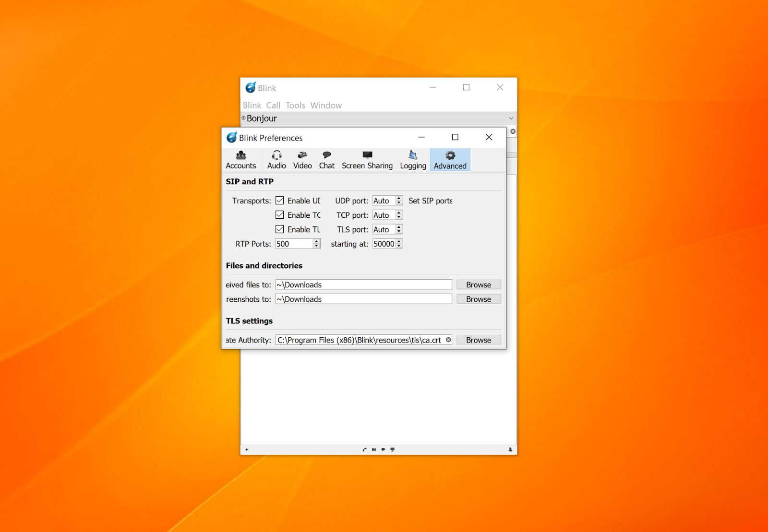Click the TCP port Auto field
Image resolution: width=768 pixels, height=532 pixels.
click(x=384, y=215)
